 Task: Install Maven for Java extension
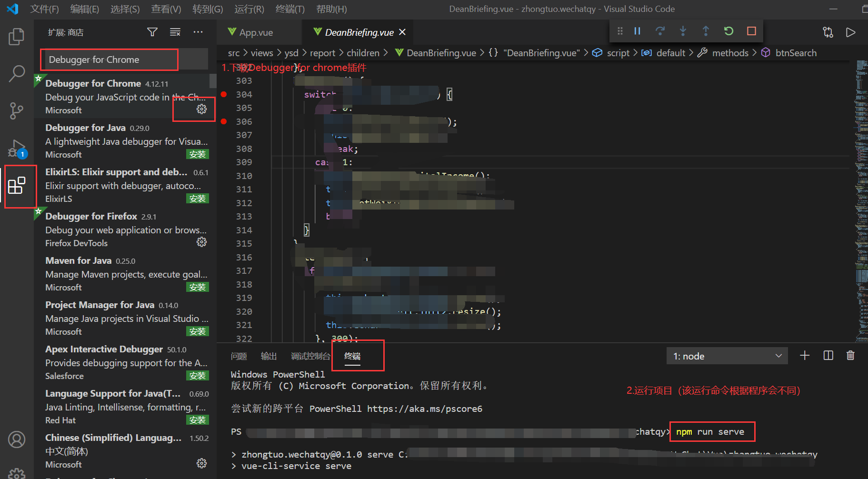(x=198, y=287)
